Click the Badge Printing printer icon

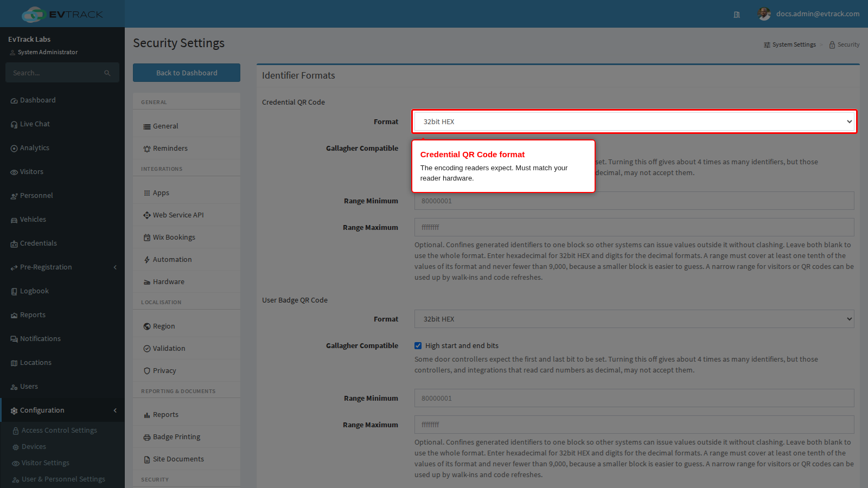click(x=147, y=437)
